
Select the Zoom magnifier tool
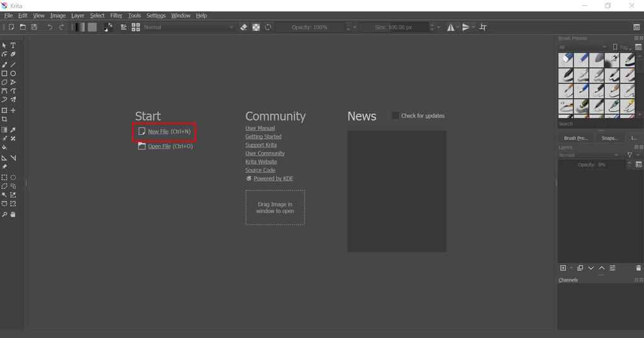click(x=4, y=214)
